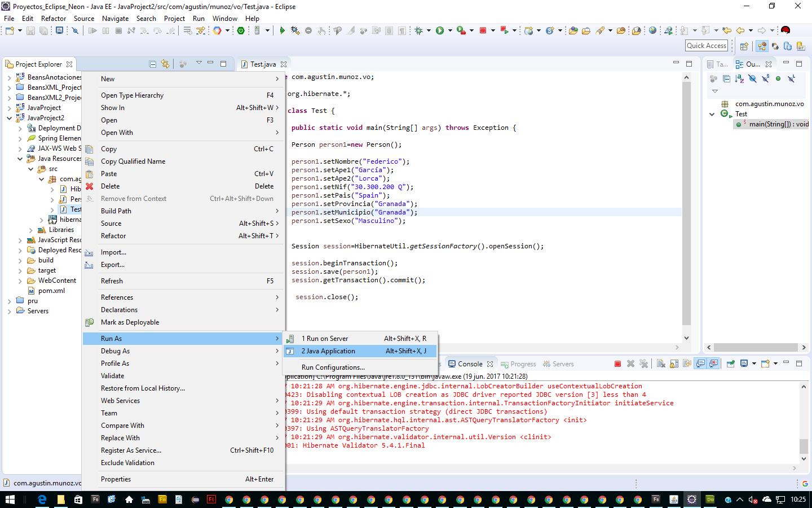
Task: Click pom.xml in Project Explorer
Action: 51,291
